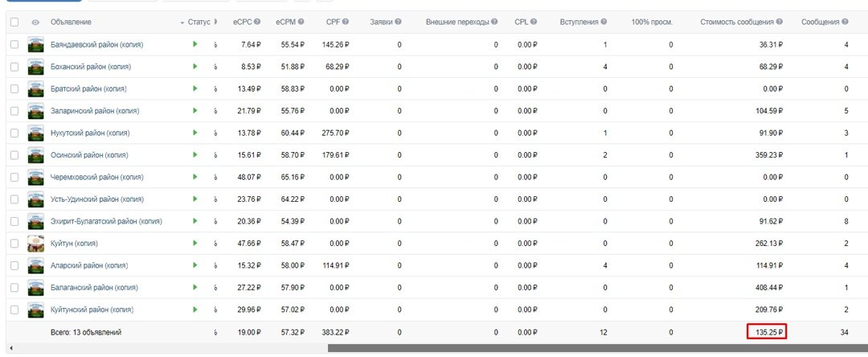Check the Осинский район (копия) row

(x=14, y=155)
